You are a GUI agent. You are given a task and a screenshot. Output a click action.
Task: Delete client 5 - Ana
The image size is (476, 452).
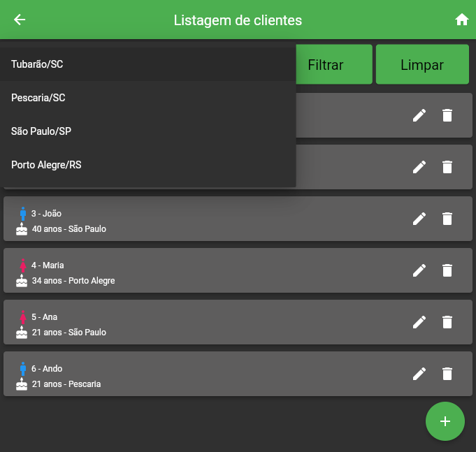point(447,322)
